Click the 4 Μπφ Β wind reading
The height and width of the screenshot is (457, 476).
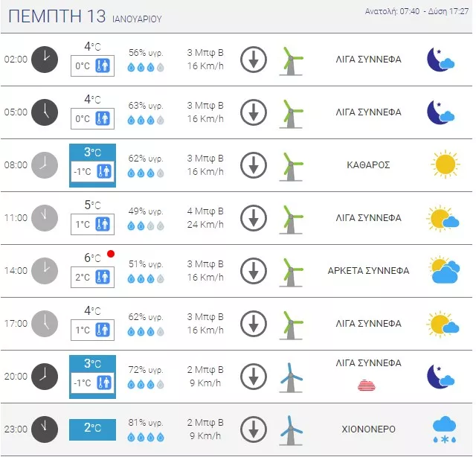(205, 211)
